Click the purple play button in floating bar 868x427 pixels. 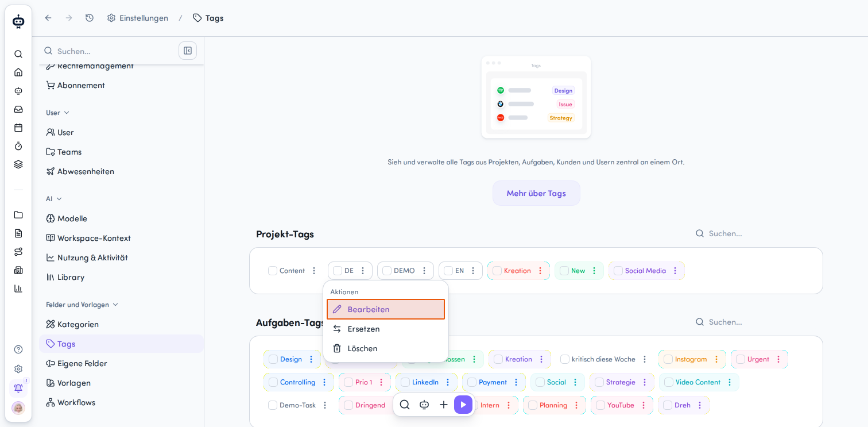pyautogui.click(x=463, y=405)
